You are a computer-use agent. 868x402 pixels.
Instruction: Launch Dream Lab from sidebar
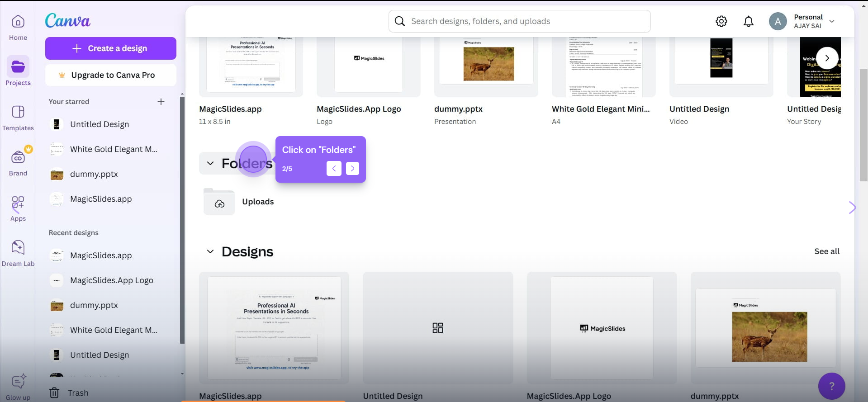click(x=18, y=254)
